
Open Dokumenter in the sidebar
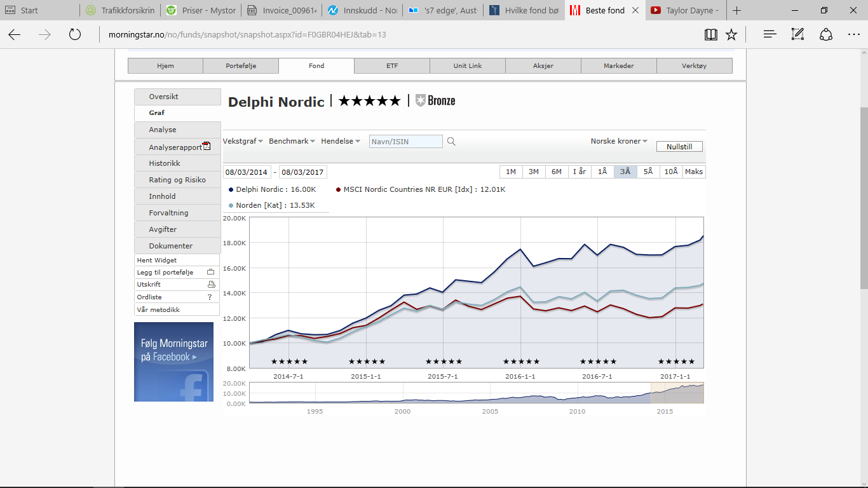coord(177,246)
